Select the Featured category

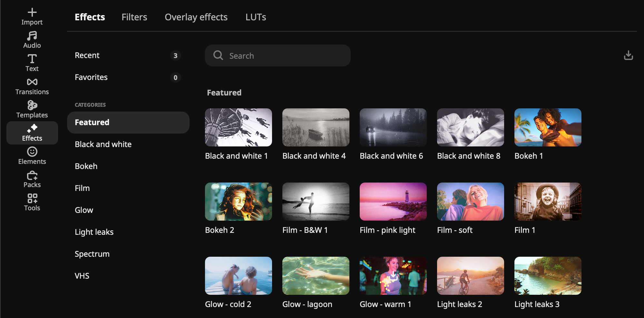128,123
